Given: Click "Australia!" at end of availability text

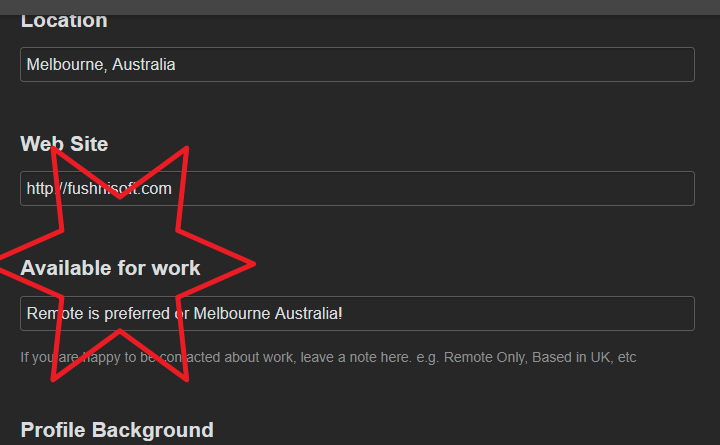Looking at the screenshot, I should click(x=307, y=313).
